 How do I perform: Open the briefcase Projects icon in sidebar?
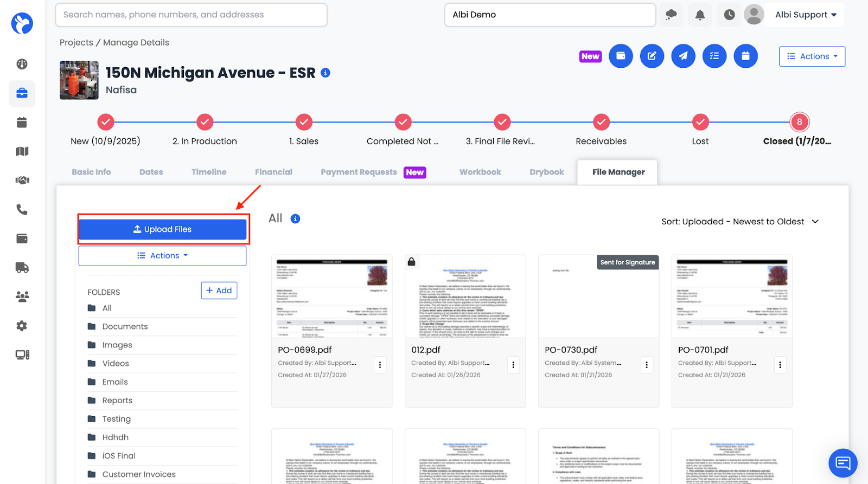22,93
